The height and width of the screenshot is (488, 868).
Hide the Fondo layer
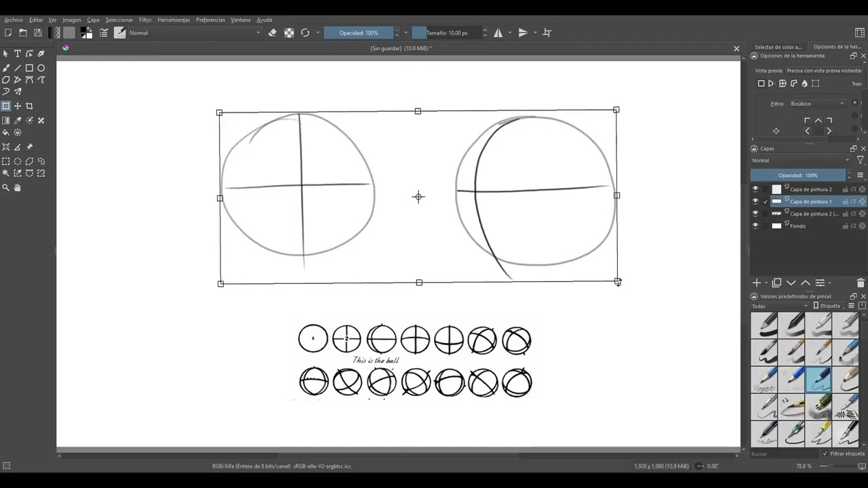[755, 226]
